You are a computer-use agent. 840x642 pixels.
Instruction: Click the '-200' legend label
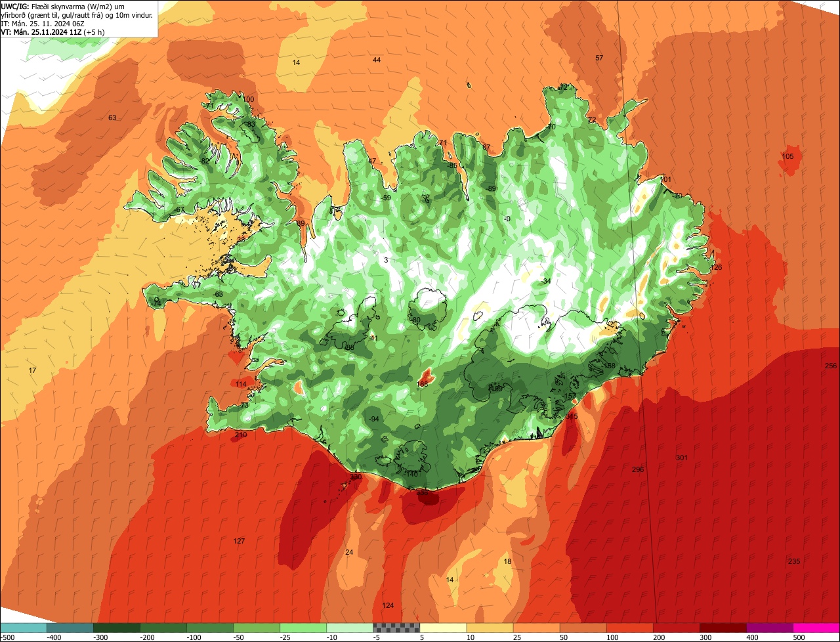coord(147,637)
